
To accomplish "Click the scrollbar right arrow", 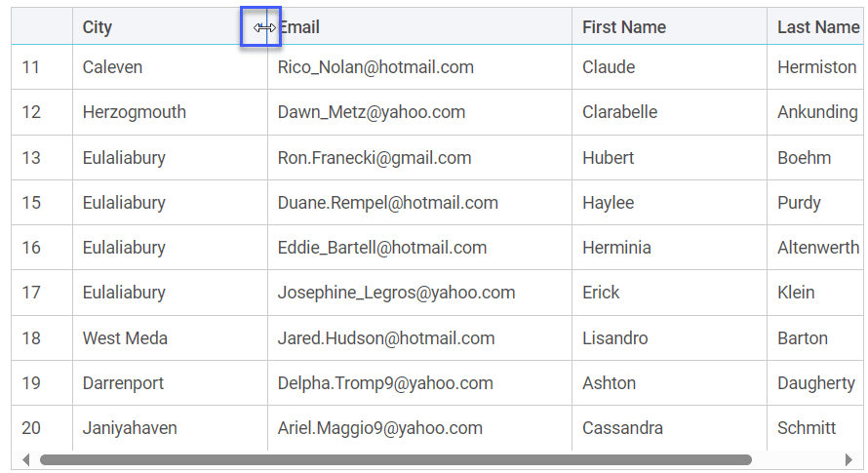I will (848, 459).
